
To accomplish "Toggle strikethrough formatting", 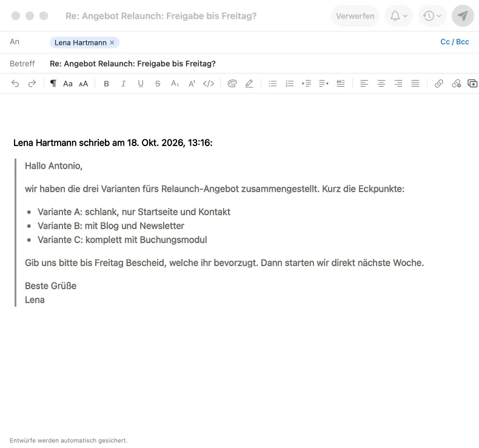I will click(158, 84).
